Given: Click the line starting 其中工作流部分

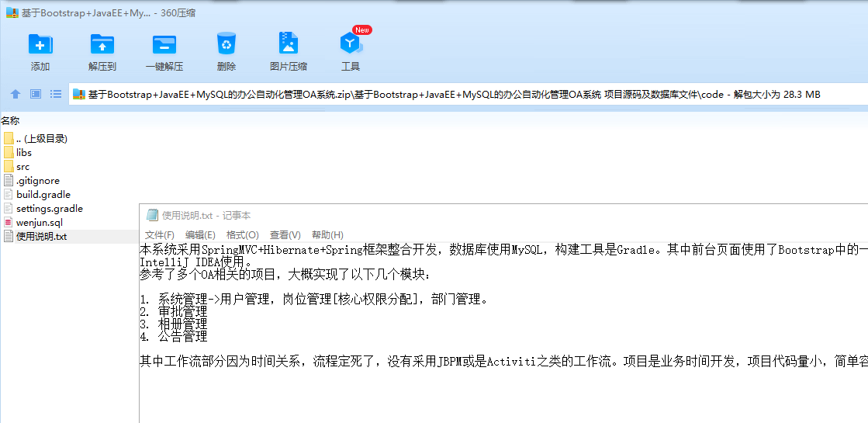Looking at the screenshot, I should (x=503, y=362).
